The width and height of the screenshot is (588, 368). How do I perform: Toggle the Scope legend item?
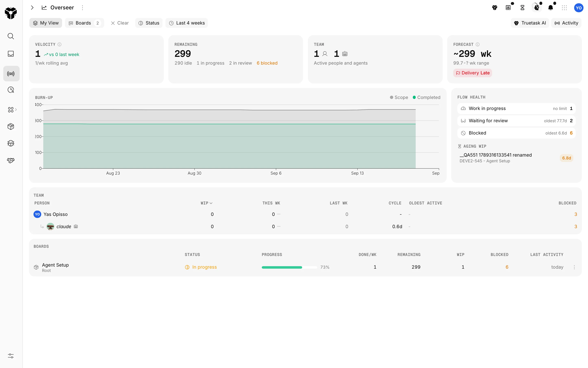coord(399,97)
